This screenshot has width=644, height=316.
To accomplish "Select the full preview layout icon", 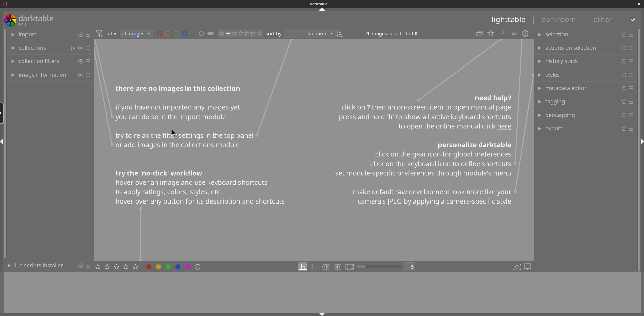I will click(350, 267).
